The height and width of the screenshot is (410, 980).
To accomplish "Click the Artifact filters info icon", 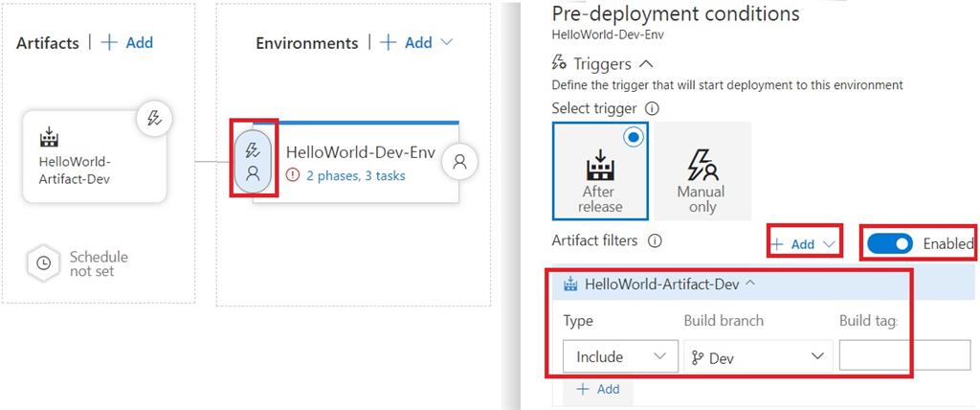I will pyautogui.click(x=655, y=241).
